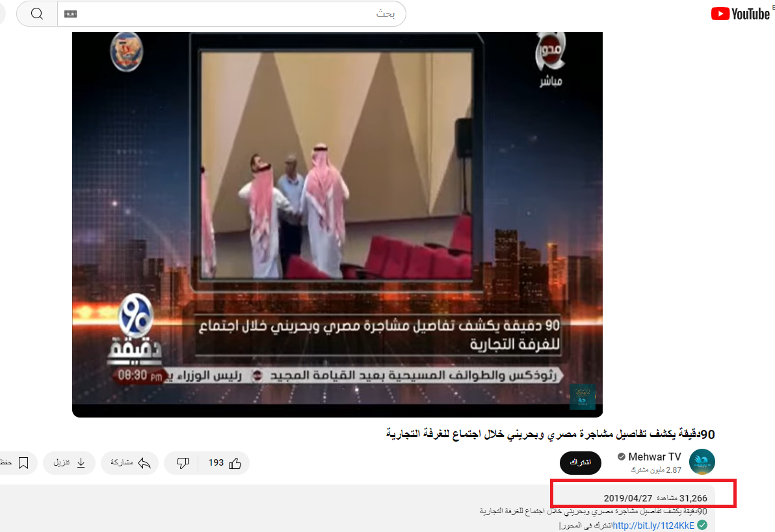The height and width of the screenshot is (532, 775).
Task: Click the description line under the view count
Action: 593,511
